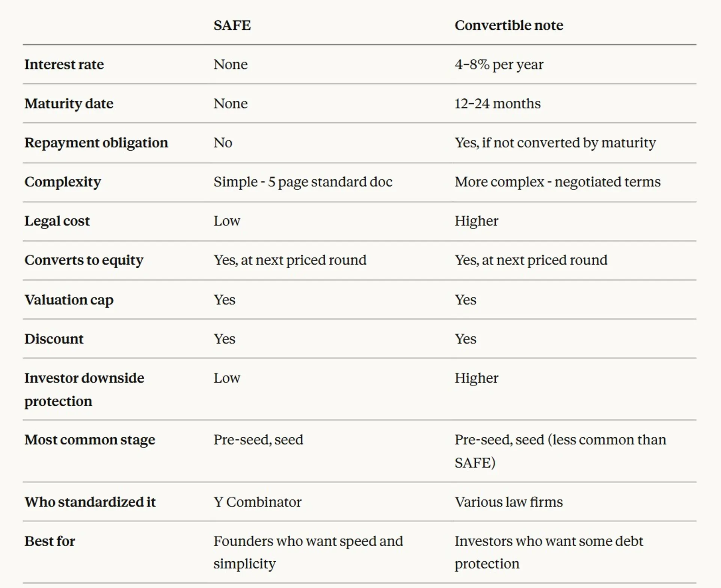Image resolution: width=721 pixels, height=588 pixels.
Task: Click the Convertible note column header
Action: (509, 26)
